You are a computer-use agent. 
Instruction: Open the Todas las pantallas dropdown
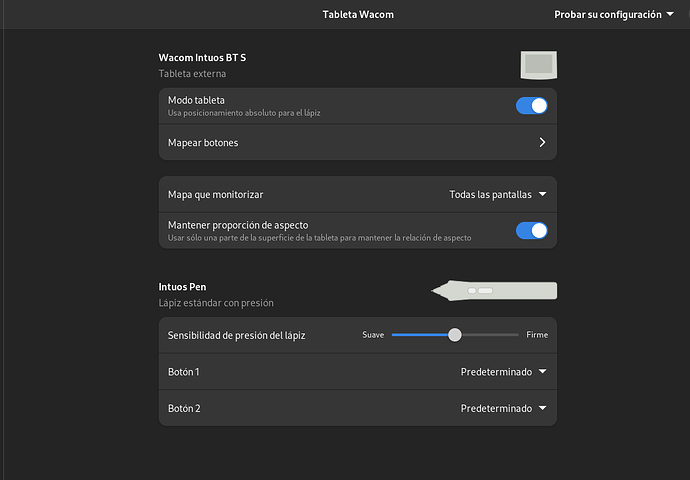point(498,194)
